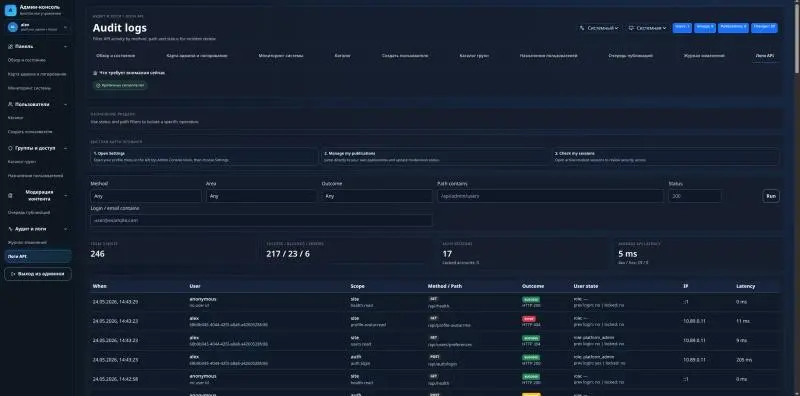This screenshot has height=396, width=800.
Task: Open Мониторинг системы in sidebar
Action: pyautogui.click(x=29, y=88)
